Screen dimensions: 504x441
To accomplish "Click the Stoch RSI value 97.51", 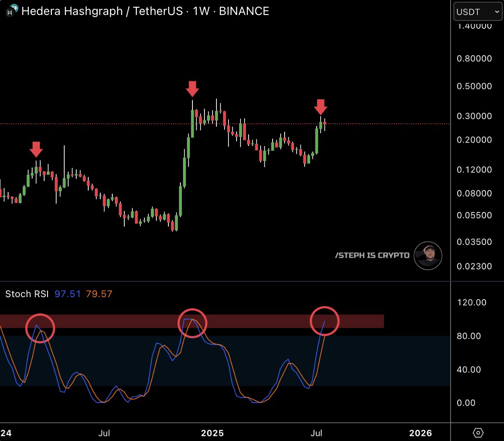I will 68,294.
